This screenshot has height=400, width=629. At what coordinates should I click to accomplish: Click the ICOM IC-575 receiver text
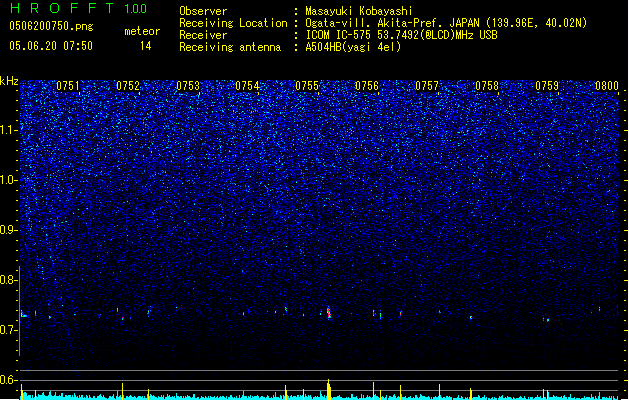click(401, 35)
